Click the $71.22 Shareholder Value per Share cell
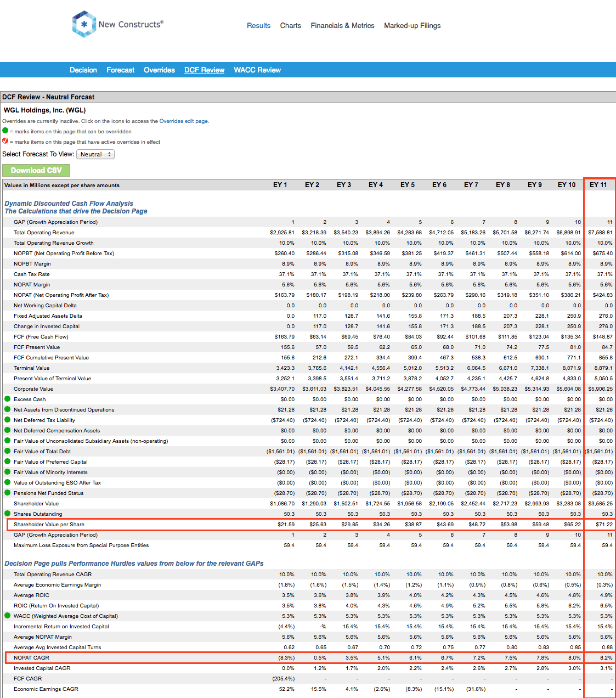Image resolution: width=616 pixels, height=698 pixels. point(604,524)
